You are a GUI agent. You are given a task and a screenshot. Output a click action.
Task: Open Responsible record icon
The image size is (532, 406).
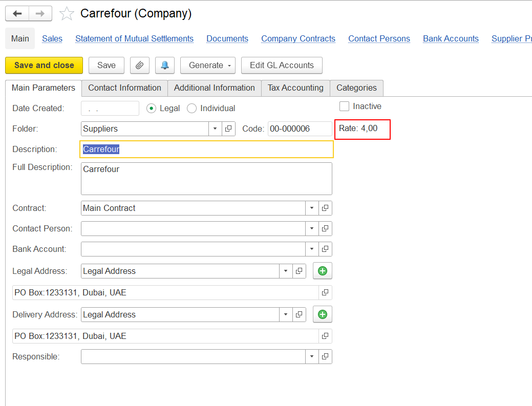(x=325, y=356)
